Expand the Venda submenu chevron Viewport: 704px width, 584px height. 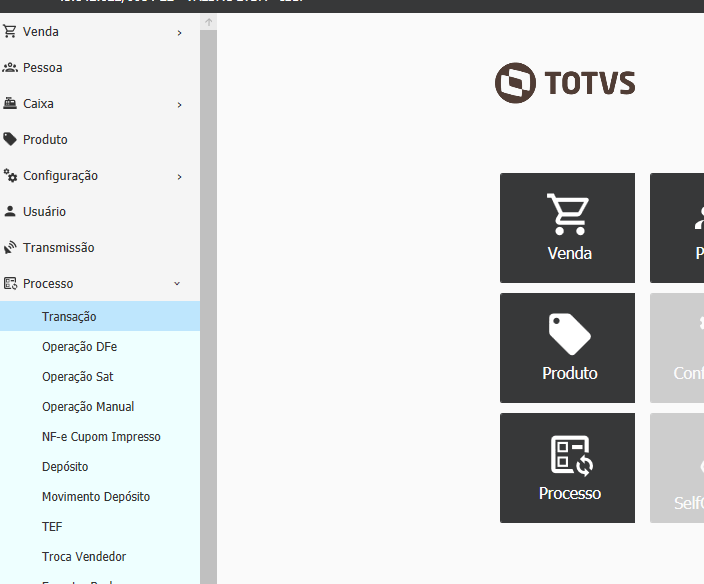pos(179,33)
